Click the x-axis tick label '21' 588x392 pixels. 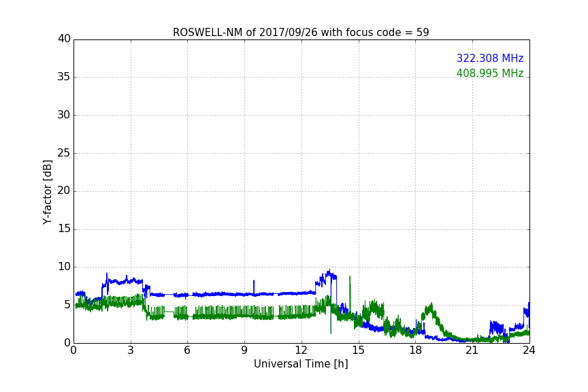click(x=472, y=350)
